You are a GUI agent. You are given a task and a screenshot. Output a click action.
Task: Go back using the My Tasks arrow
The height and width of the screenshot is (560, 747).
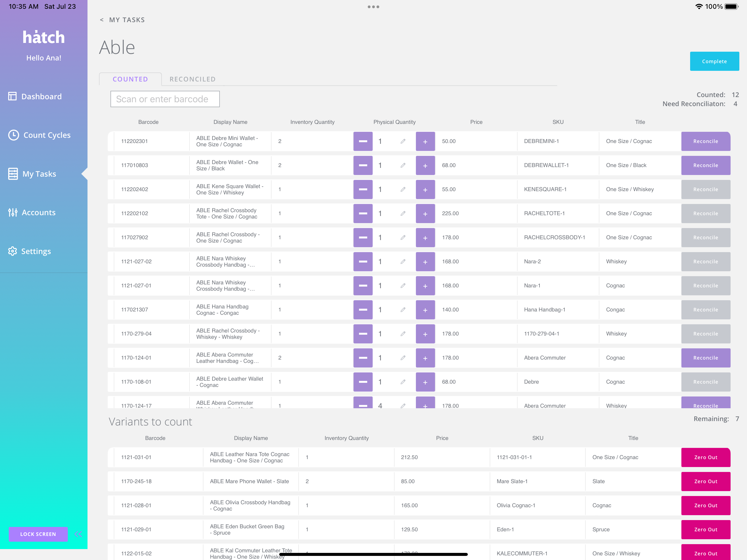102,20
